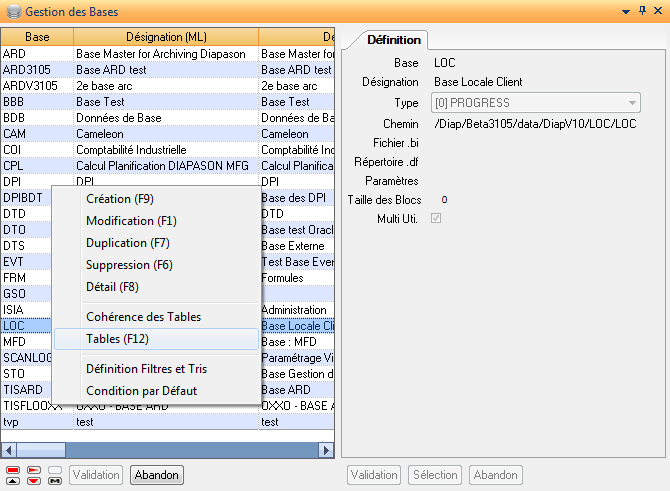Click the red right-arrow icon in bottom toolbar

pos(34,470)
